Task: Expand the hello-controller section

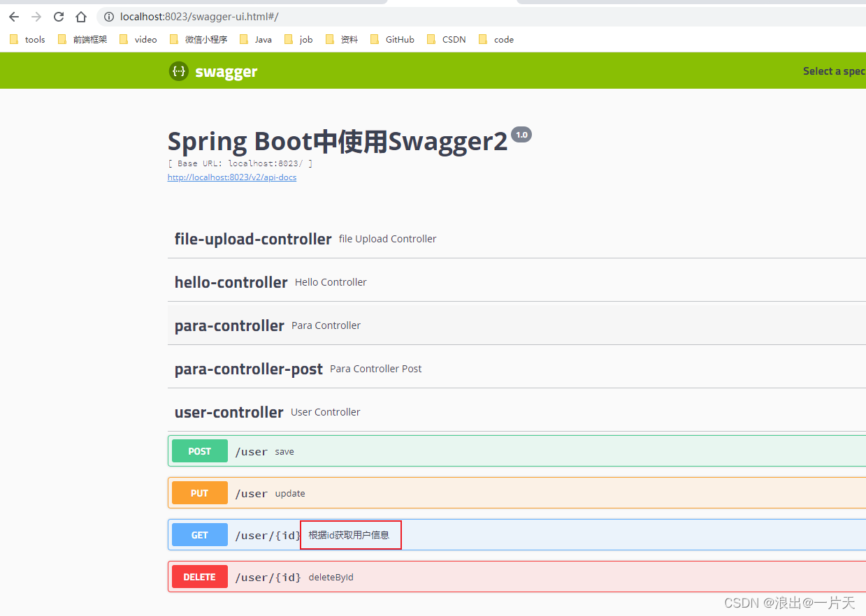Action: tap(231, 282)
